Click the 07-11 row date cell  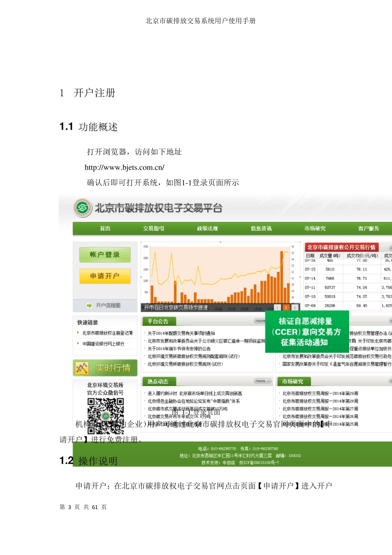(x=310, y=287)
